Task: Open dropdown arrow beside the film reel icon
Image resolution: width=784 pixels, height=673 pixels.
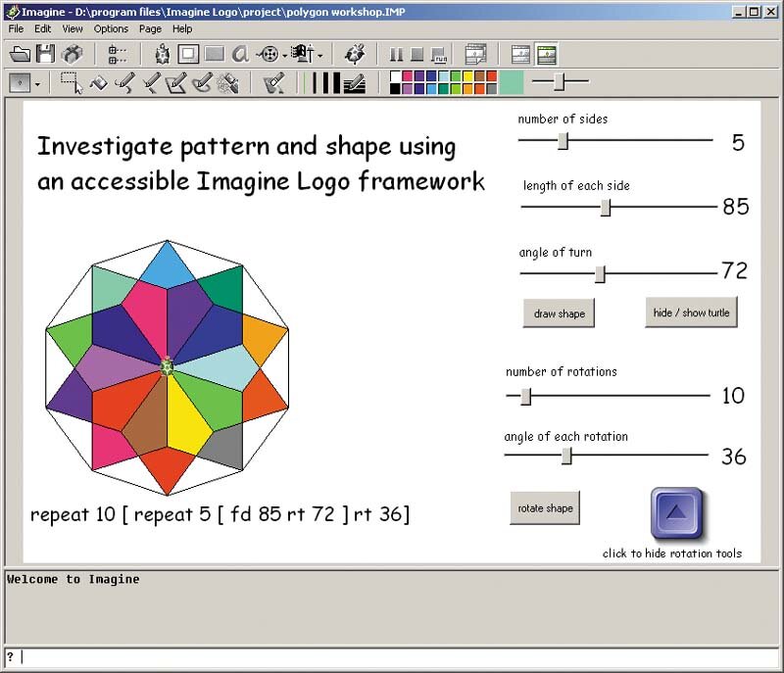Action: point(284,56)
